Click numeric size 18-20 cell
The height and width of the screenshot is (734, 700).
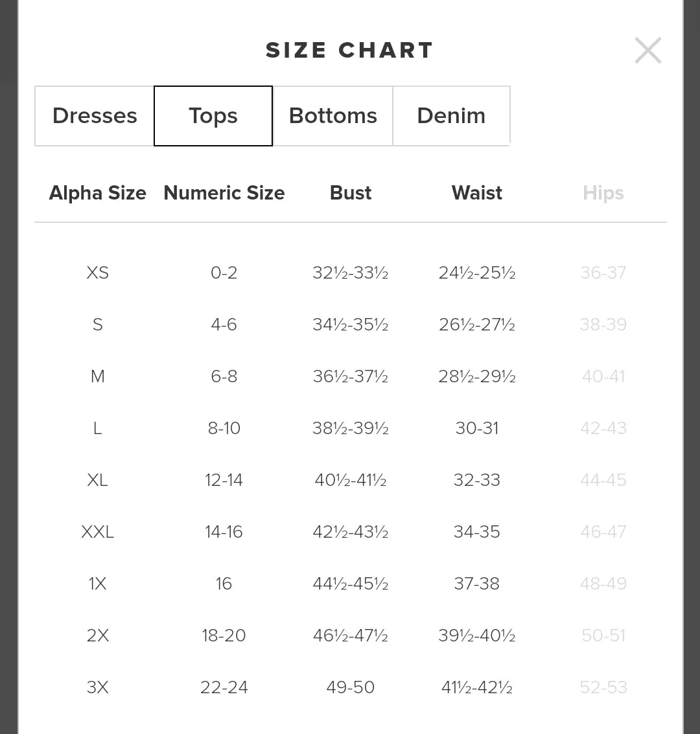[x=224, y=636]
